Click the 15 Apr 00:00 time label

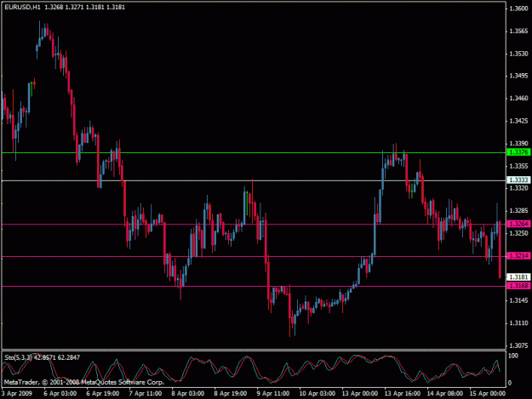tap(487, 393)
